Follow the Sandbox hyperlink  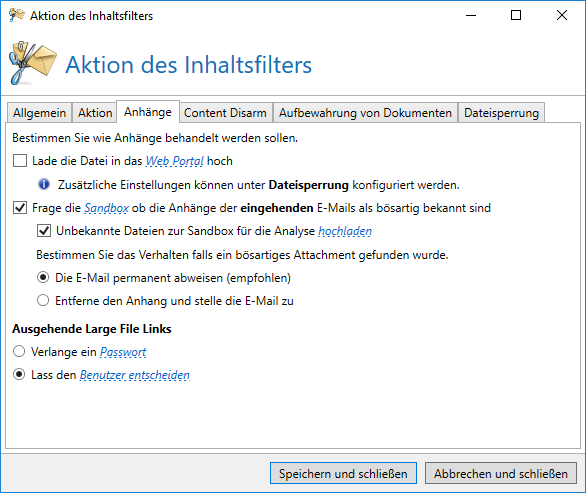pos(107,208)
